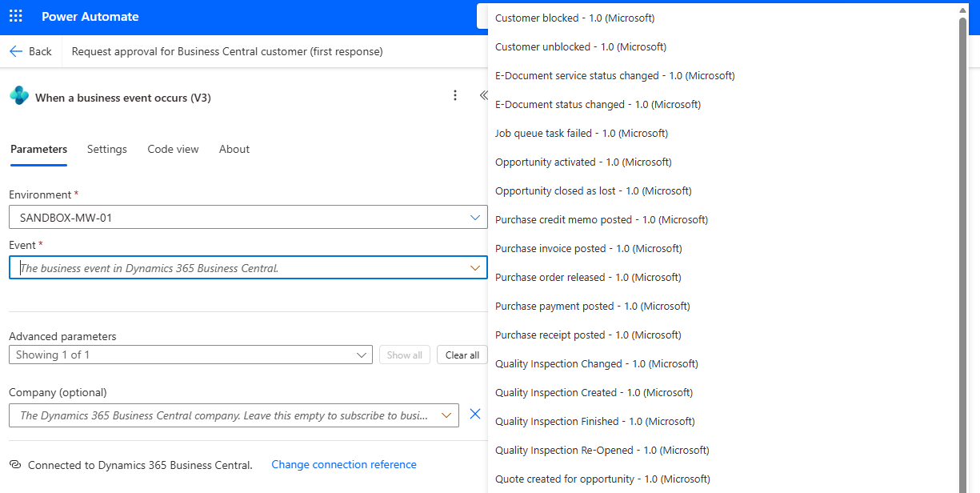
Task: Click 'Connected to Dynamics 365 Business Central' text
Action: pyautogui.click(x=140, y=464)
